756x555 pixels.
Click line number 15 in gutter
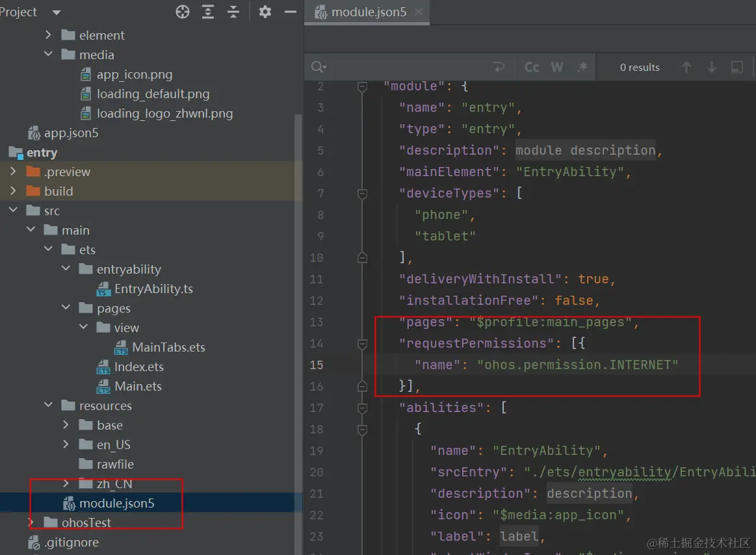coord(317,365)
